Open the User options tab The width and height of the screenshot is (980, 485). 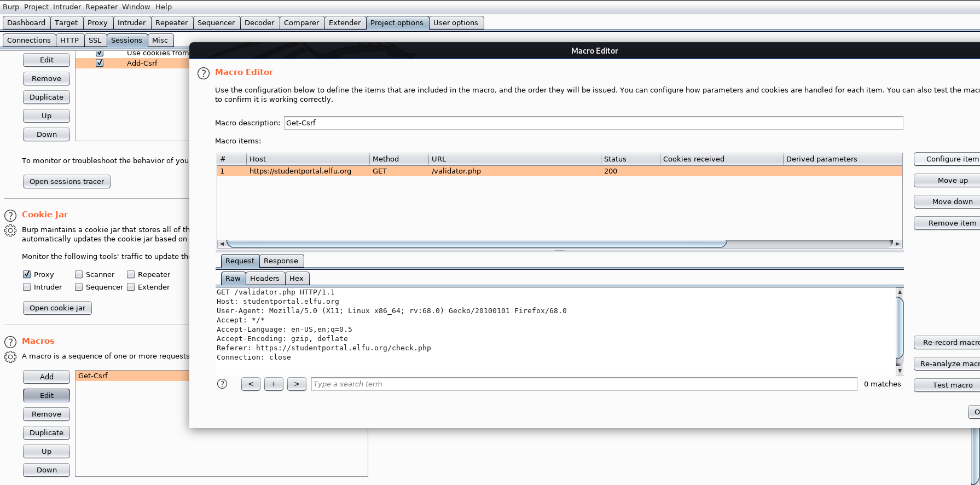[x=456, y=23]
